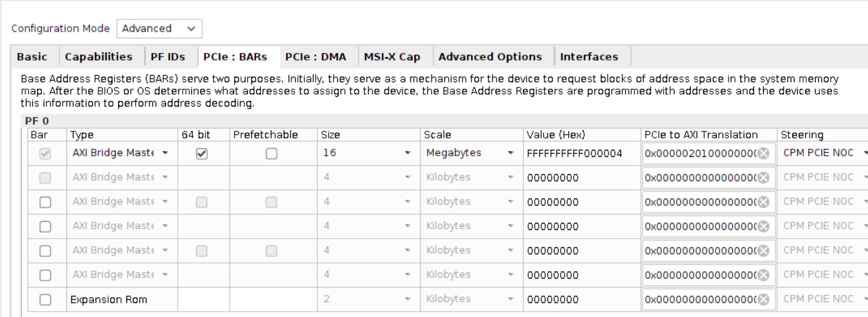Open the Megabytes Scale dropdown
The image size is (868, 317).
(470, 153)
